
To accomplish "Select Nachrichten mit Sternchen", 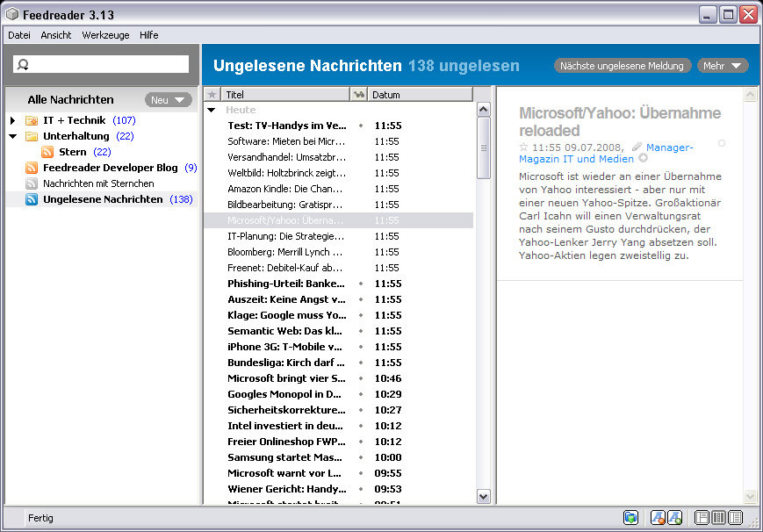I will click(x=98, y=183).
